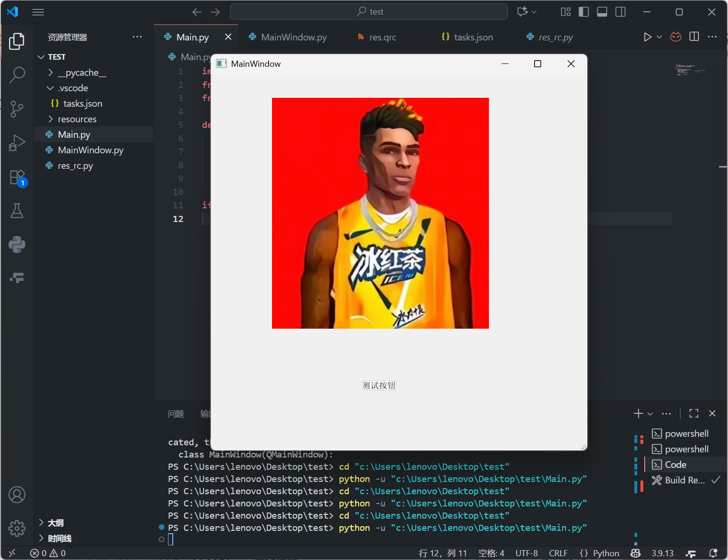728x560 pixels.
Task: Run the Python file
Action: 648,37
